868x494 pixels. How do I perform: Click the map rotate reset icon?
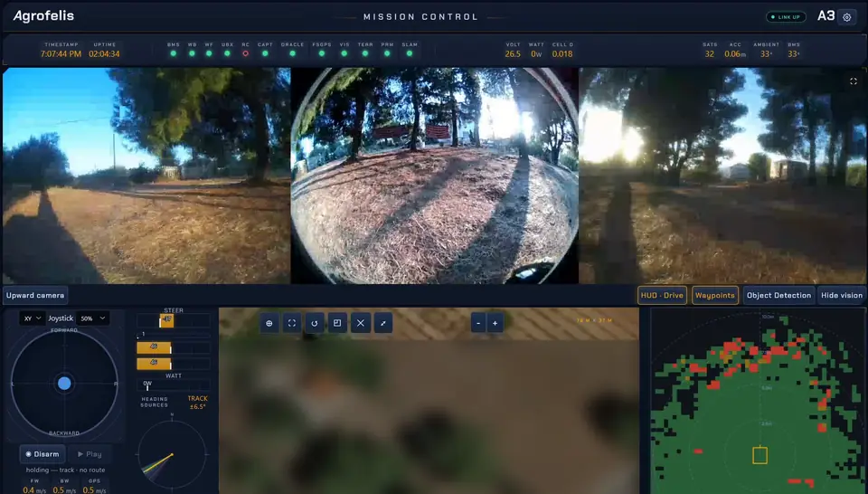tap(315, 323)
